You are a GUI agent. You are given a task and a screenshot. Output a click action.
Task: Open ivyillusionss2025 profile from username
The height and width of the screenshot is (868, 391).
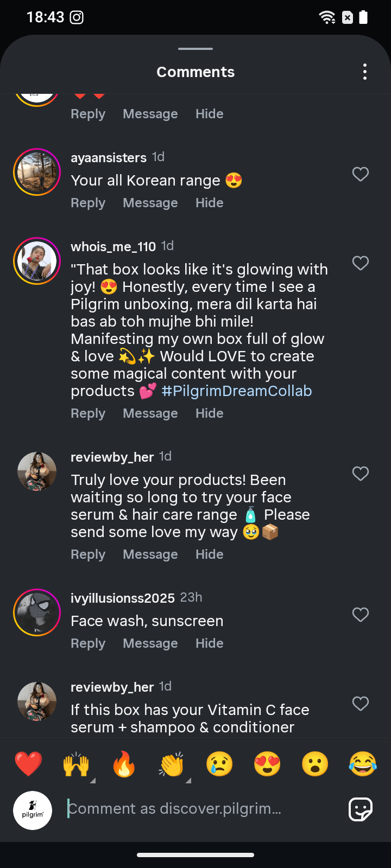(123, 598)
